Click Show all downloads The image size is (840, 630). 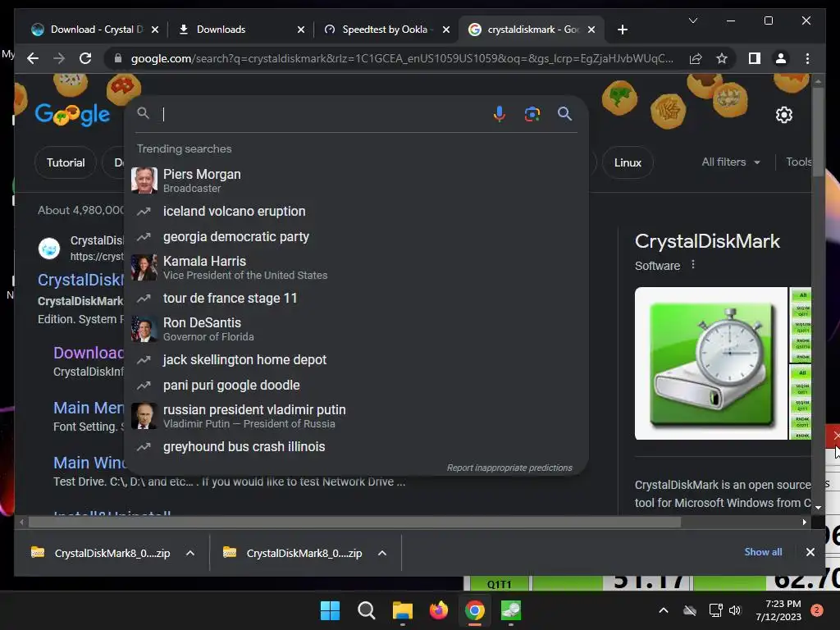(763, 552)
